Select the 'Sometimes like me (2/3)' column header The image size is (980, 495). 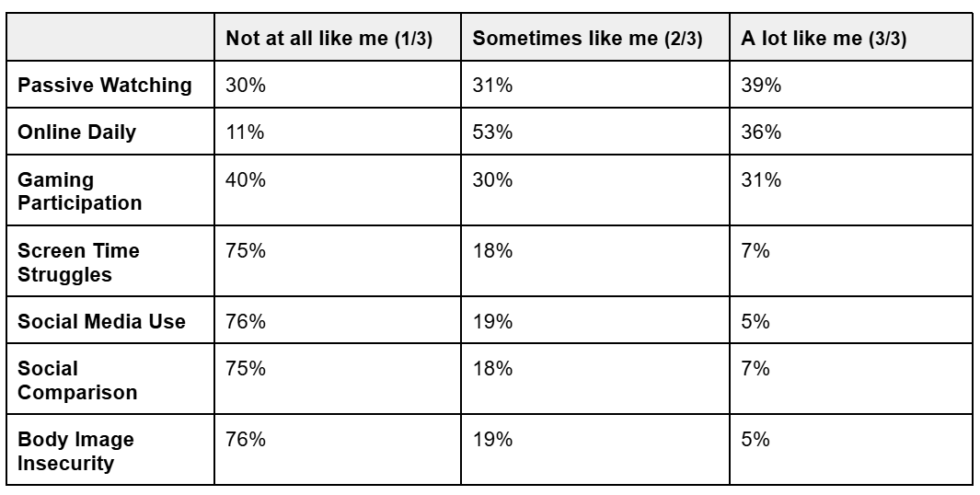click(587, 39)
